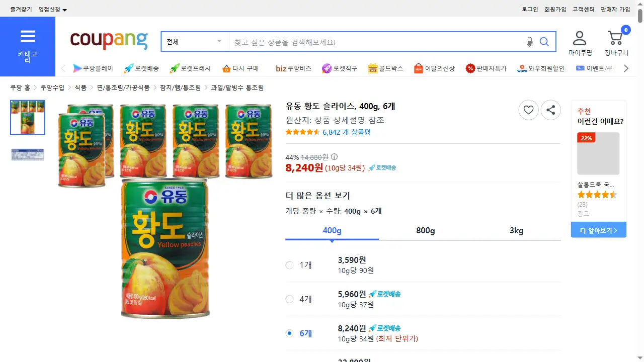Open the 전체 search category dropdown
The height and width of the screenshot is (362, 644).
click(195, 42)
